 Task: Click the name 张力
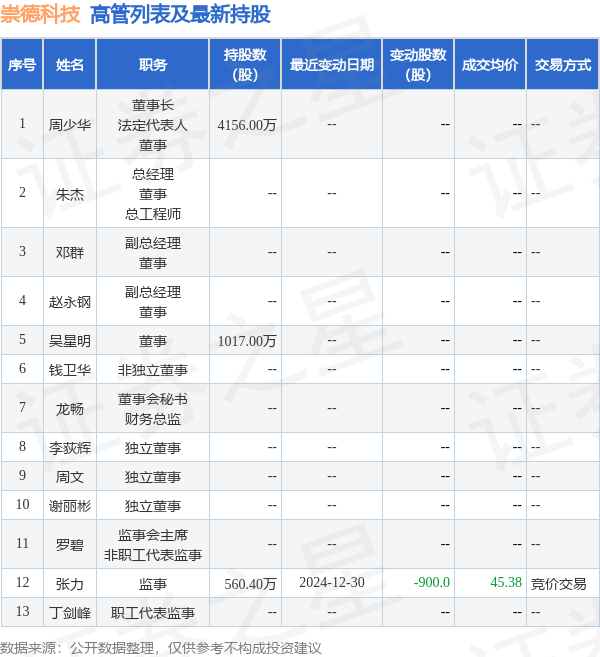click(x=70, y=583)
